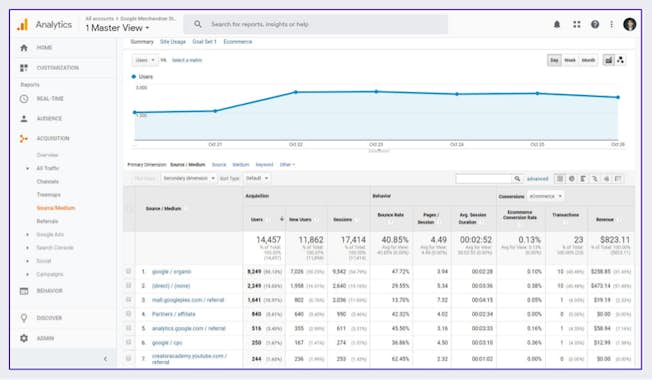Viewport: 652px width, 380px height.
Task: Open the Home icon in sidebar
Action: pos(24,48)
